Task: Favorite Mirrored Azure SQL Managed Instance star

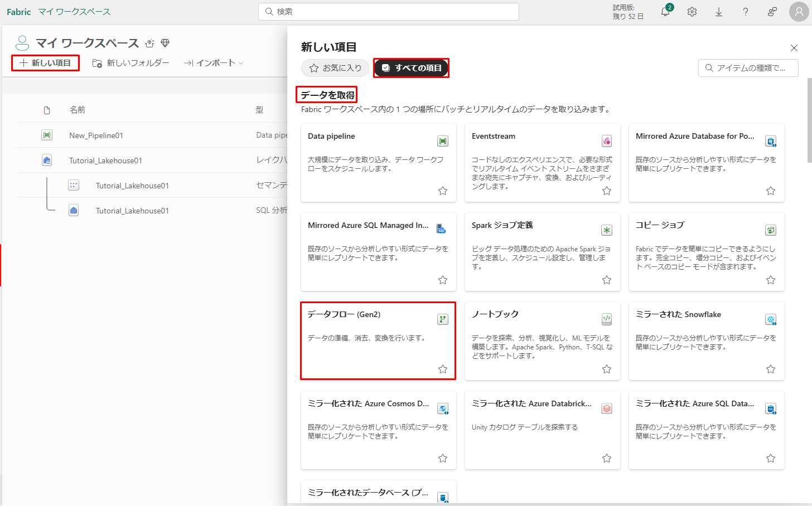Action: tap(443, 280)
